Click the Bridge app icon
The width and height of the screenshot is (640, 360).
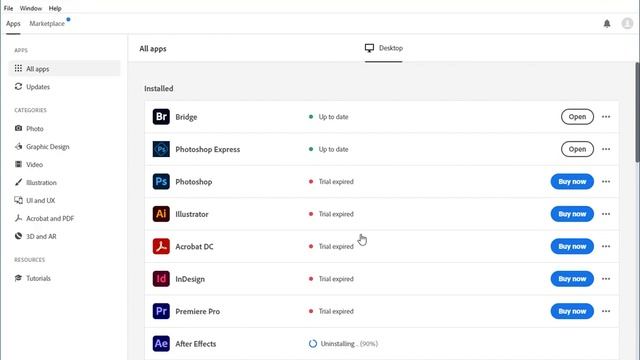coord(161,117)
